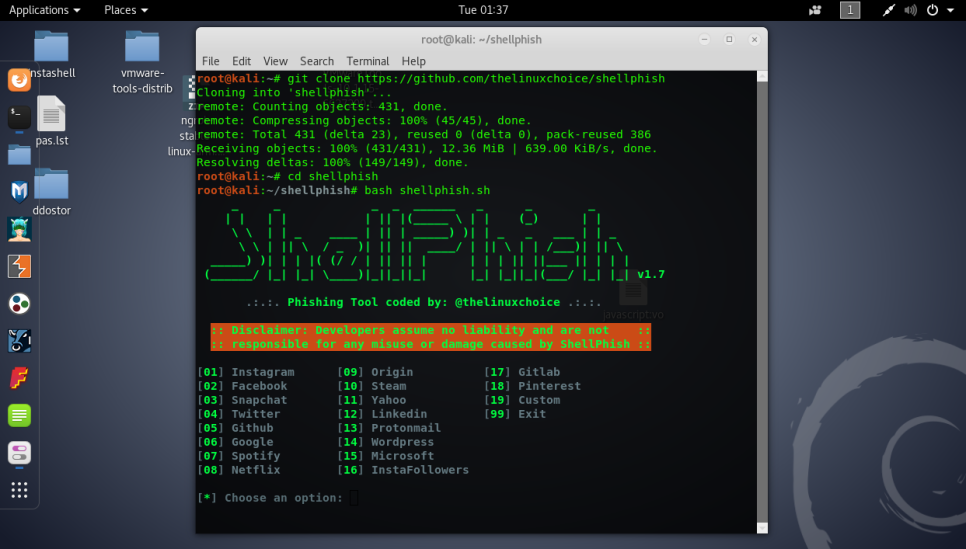Open Firefox from the dock

pyautogui.click(x=19, y=79)
